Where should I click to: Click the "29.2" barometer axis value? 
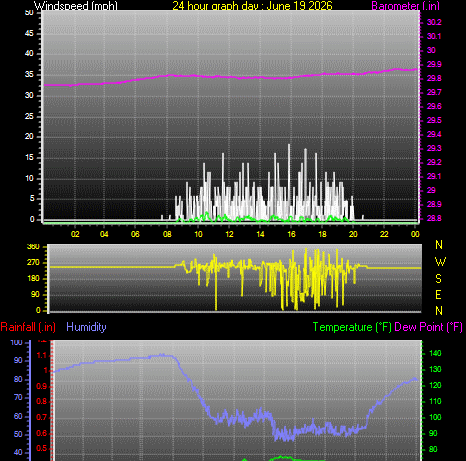434,162
